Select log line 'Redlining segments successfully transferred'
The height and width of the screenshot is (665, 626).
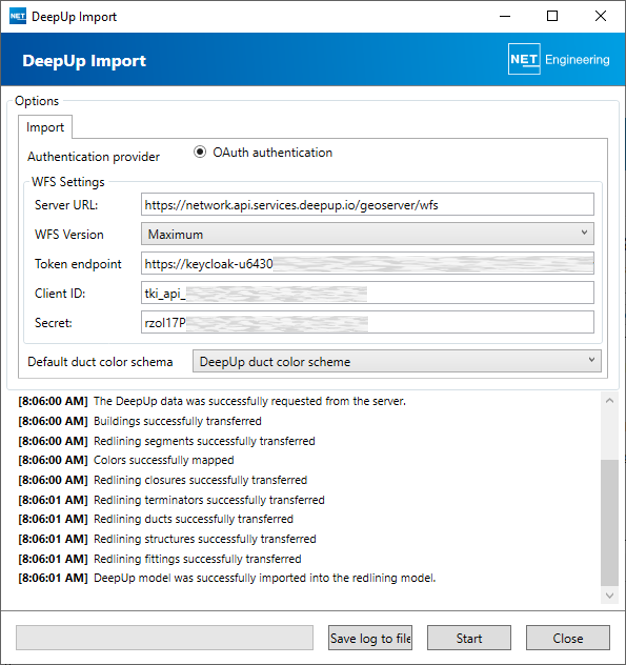click(x=167, y=441)
